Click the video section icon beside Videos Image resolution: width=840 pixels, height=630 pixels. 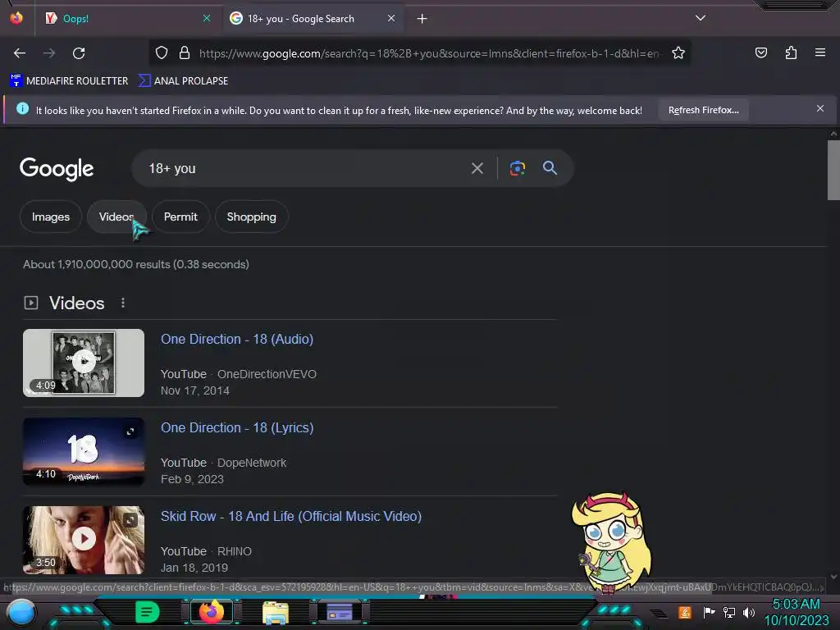click(x=31, y=303)
